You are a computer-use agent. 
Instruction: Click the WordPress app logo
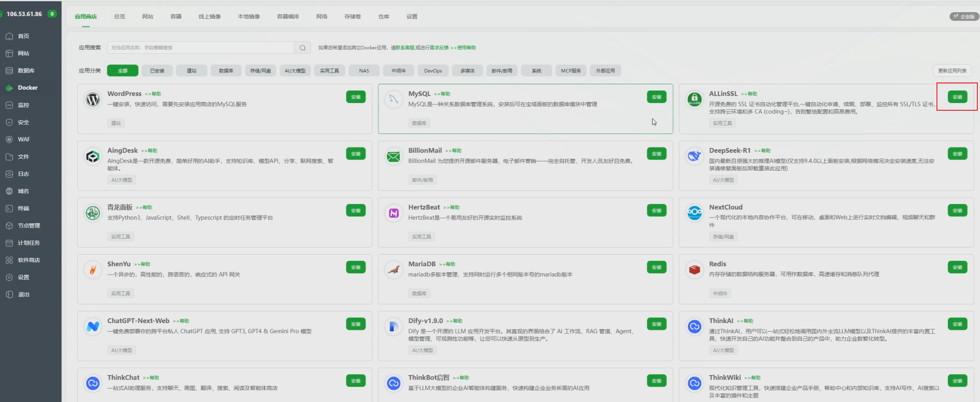pyautogui.click(x=93, y=99)
